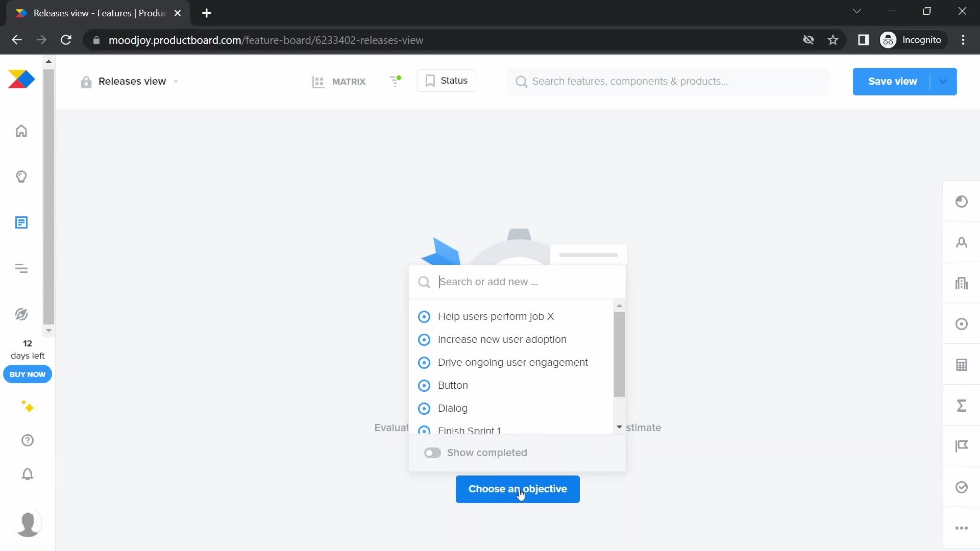The image size is (980, 551).
Task: Open the calculator scores panel icon
Action: tap(962, 365)
